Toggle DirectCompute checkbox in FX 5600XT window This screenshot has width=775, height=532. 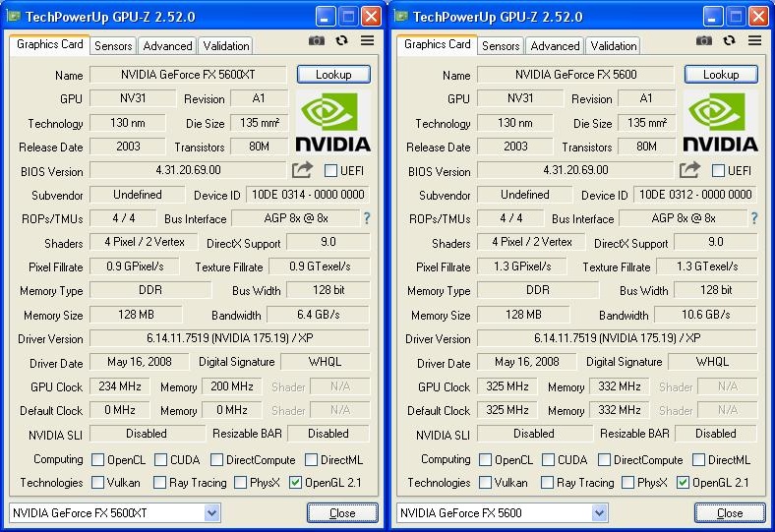click(x=216, y=460)
